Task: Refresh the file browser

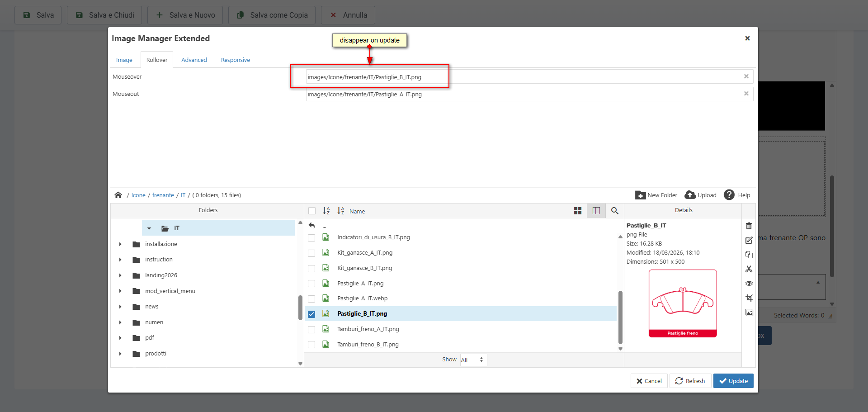Action: click(x=690, y=381)
